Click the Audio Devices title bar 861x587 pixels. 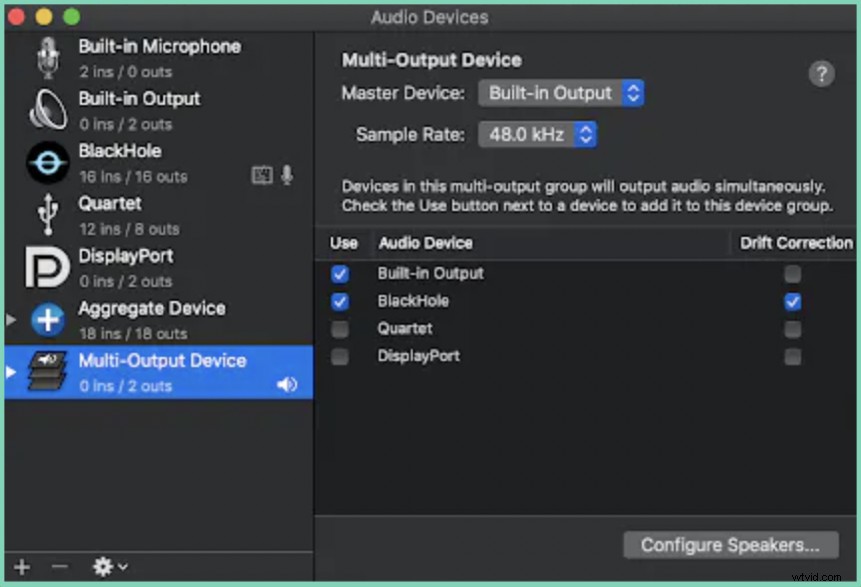[430, 17]
